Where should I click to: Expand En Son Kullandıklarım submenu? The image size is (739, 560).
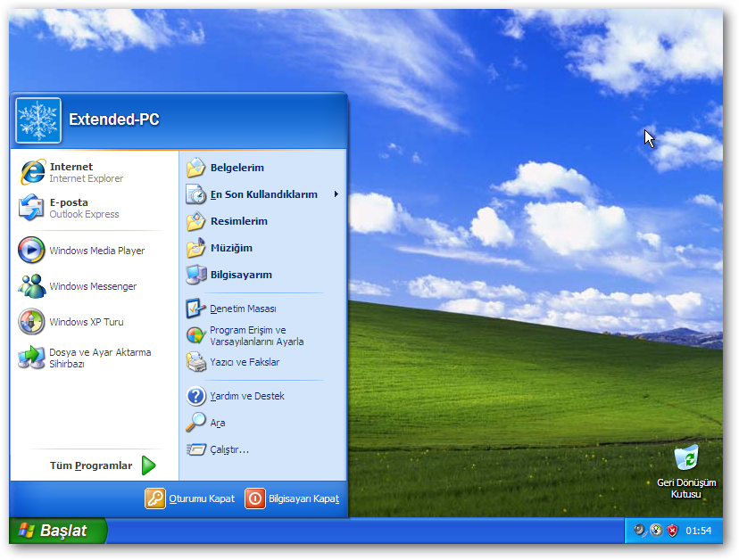(x=263, y=194)
